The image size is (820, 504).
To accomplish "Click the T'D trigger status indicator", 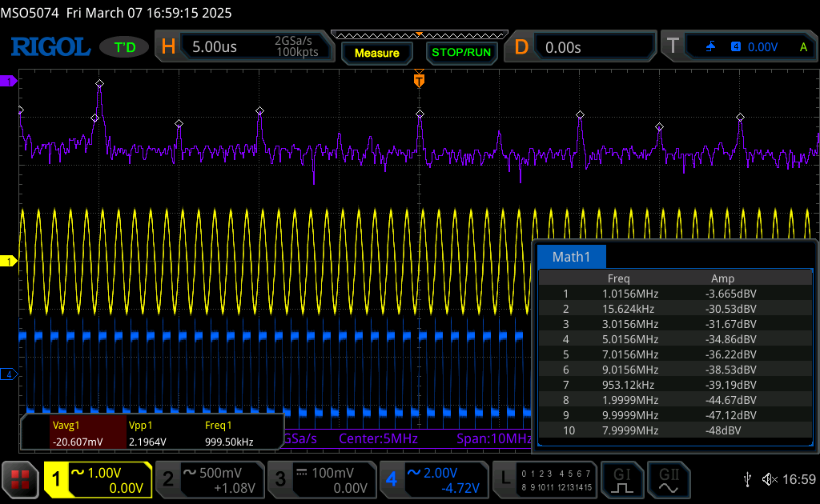I will [124, 47].
